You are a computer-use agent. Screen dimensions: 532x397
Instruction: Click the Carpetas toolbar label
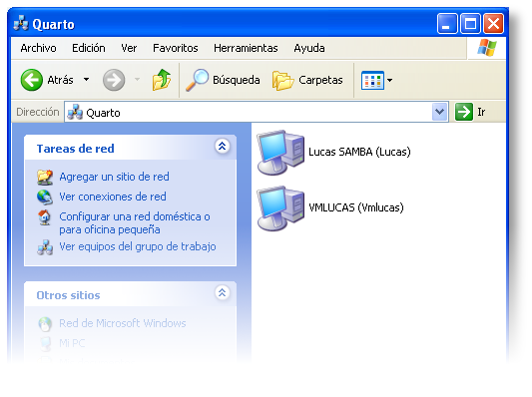pyautogui.click(x=320, y=80)
